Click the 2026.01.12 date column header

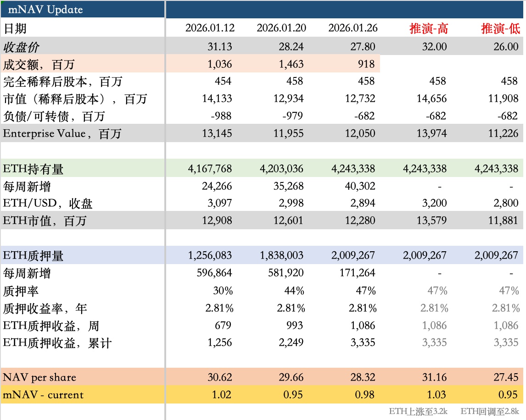210,28
